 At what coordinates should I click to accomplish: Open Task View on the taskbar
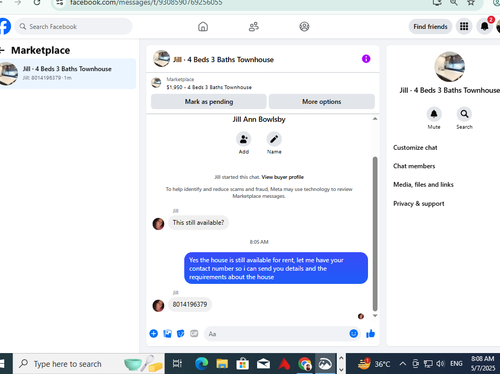[177, 364]
